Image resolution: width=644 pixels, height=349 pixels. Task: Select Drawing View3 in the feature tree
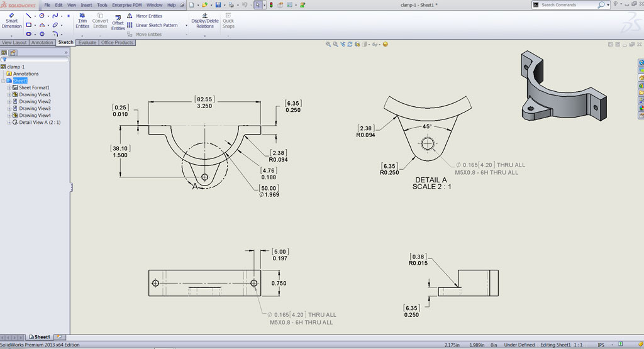click(x=35, y=109)
